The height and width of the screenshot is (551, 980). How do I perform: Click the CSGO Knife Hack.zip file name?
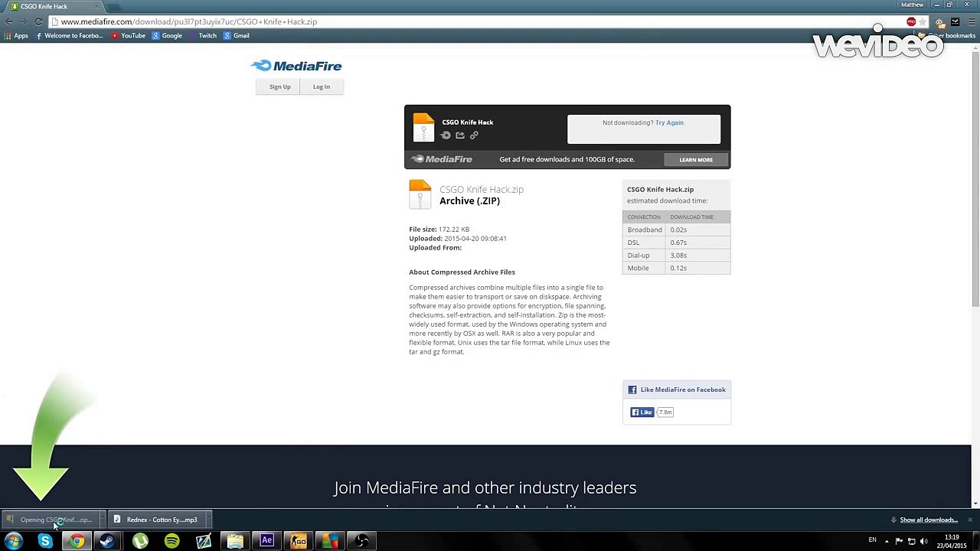click(x=482, y=189)
